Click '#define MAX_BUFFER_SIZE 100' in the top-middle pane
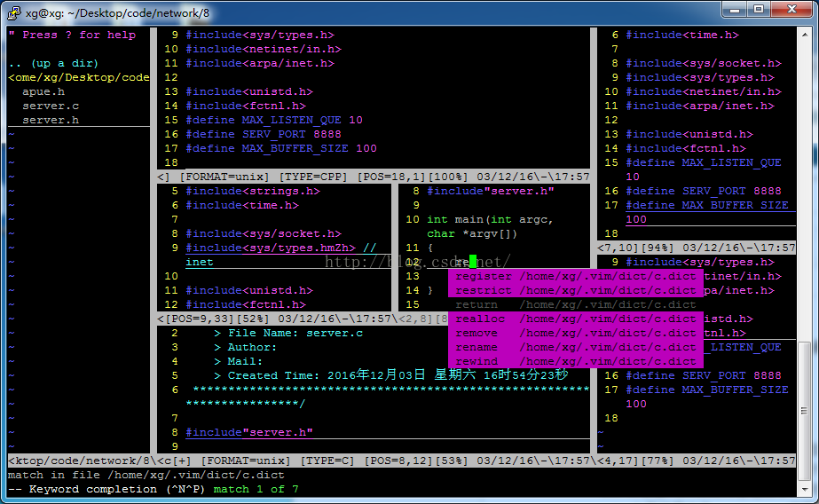This screenshot has width=819, height=504. (281, 148)
